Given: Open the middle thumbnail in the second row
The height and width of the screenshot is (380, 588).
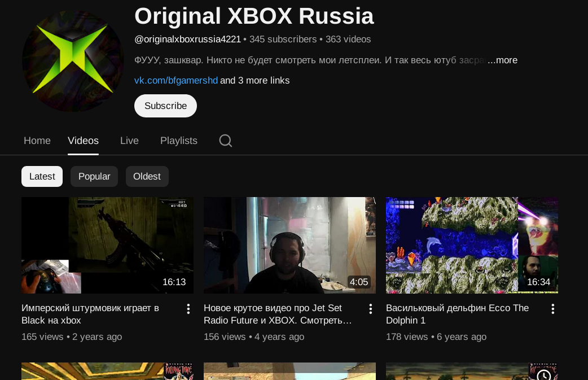Looking at the screenshot, I should pyautogui.click(x=290, y=372).
